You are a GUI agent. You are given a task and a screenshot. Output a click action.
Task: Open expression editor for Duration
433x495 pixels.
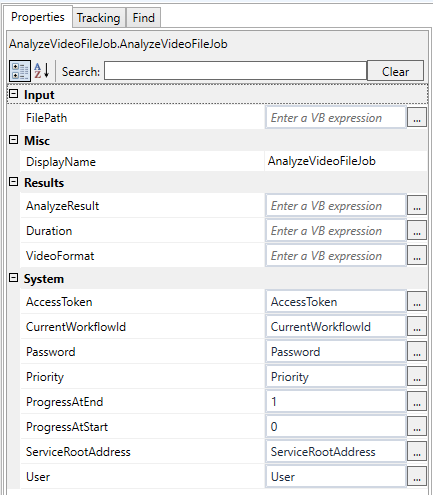417,230
